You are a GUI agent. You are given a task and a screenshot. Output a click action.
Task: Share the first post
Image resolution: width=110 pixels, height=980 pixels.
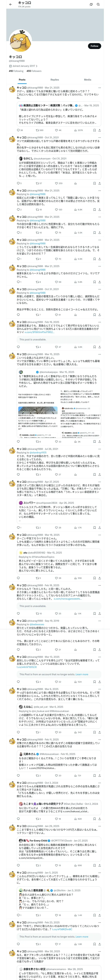(x=100, y=130)
